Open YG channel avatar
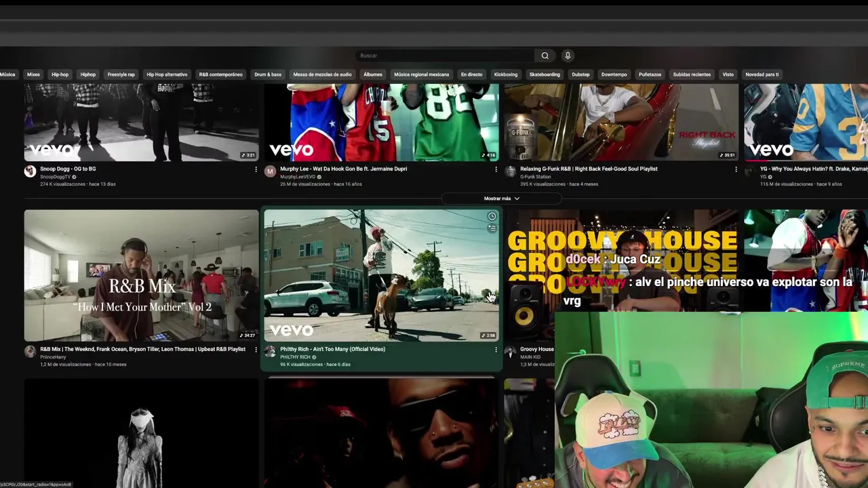 (750, 171)
